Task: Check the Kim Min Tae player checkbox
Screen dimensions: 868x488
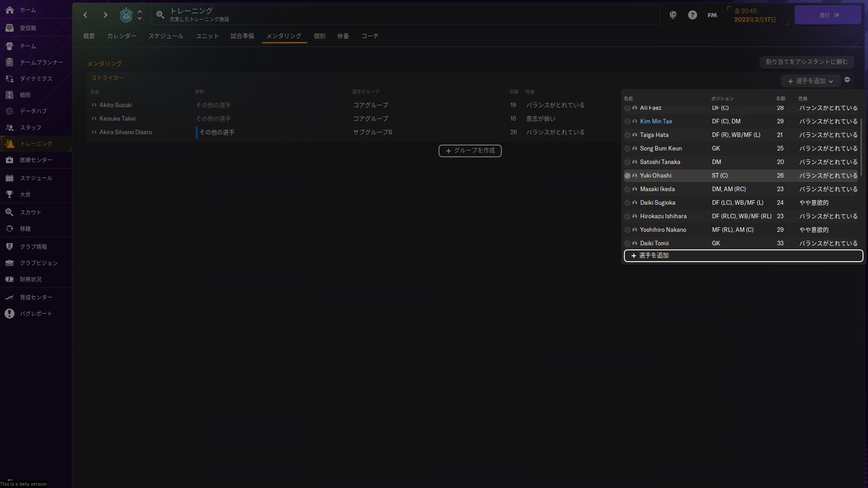Action: 627,122
